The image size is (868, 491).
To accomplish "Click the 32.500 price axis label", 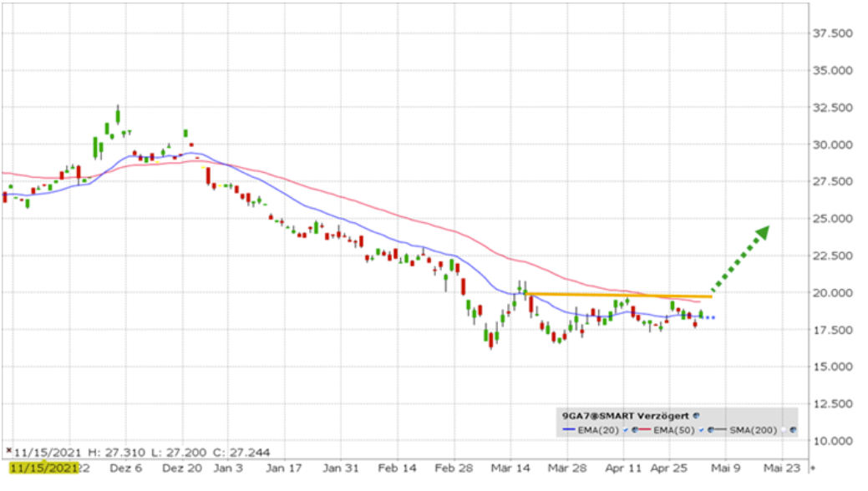I will coord(833,108).
